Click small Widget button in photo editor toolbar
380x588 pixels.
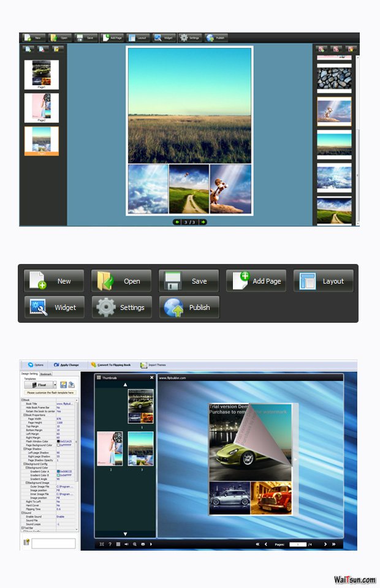click(164, 38)
